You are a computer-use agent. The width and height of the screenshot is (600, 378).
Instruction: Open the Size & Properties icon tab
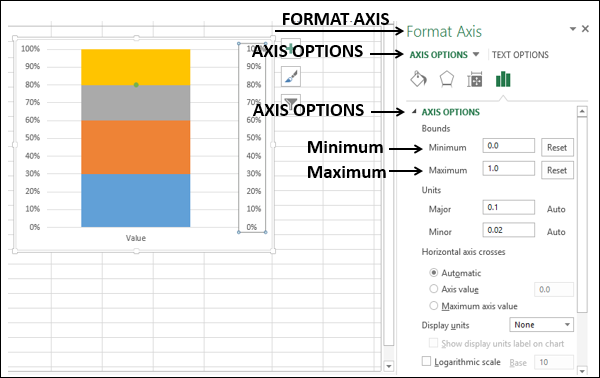click(474, 80)
